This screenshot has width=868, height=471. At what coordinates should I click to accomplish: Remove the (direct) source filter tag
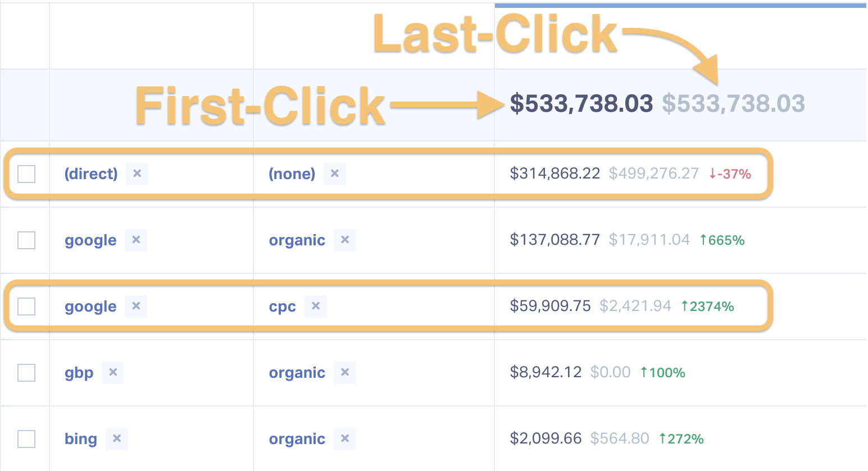(137, 173)
